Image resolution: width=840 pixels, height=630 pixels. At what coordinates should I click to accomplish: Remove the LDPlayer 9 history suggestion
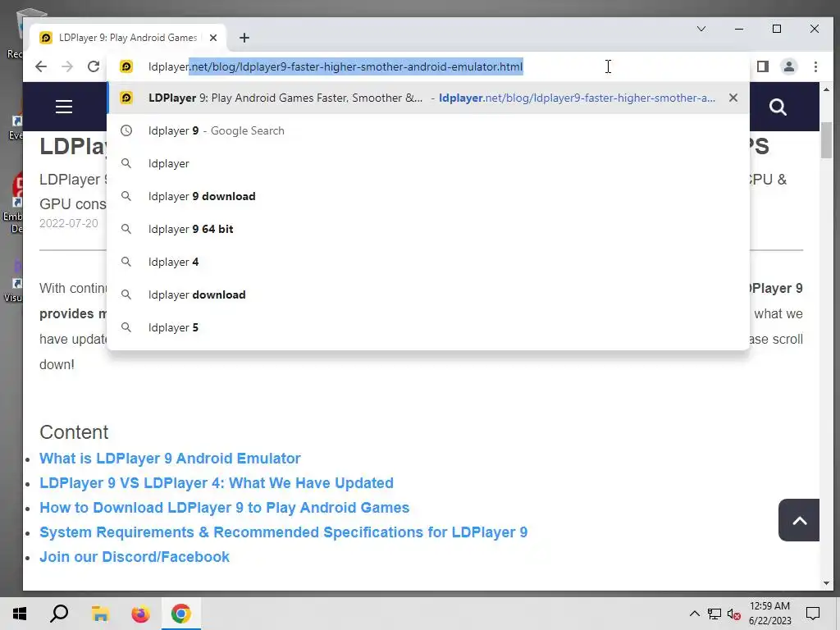click(733, 98)
